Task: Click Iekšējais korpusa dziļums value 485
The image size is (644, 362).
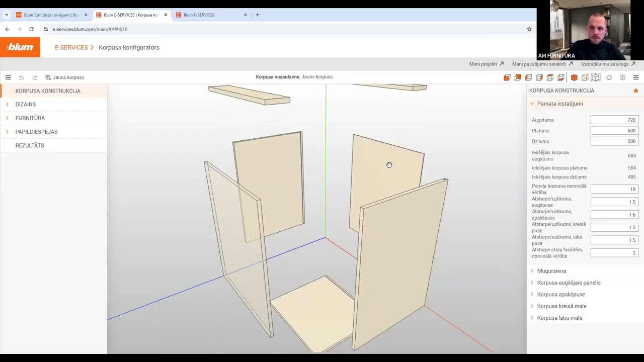Action: tap(632, 177)
